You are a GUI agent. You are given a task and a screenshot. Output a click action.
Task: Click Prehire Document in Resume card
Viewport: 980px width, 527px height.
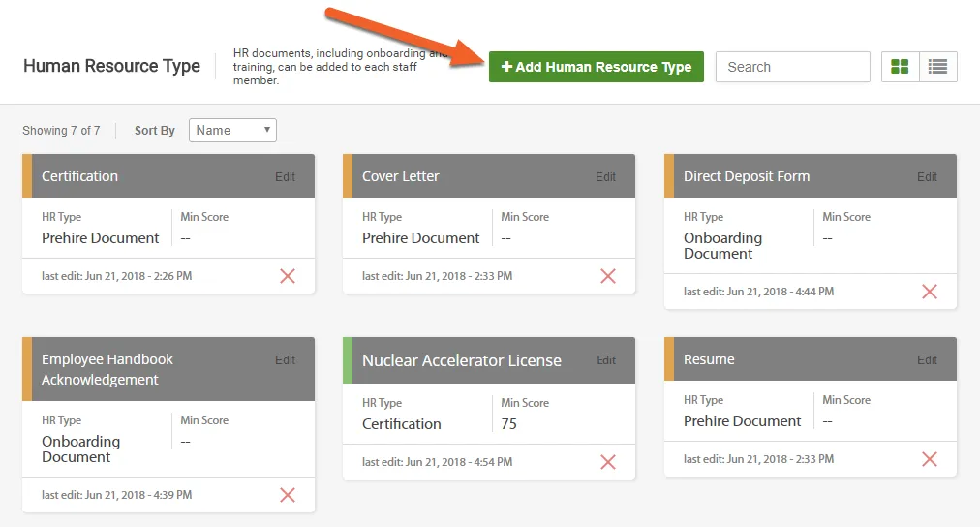point(742,421)
